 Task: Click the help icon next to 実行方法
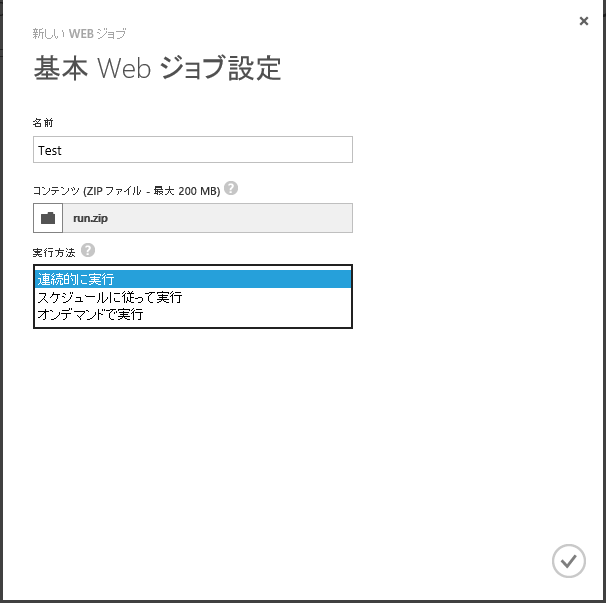[x=88, y=250]
